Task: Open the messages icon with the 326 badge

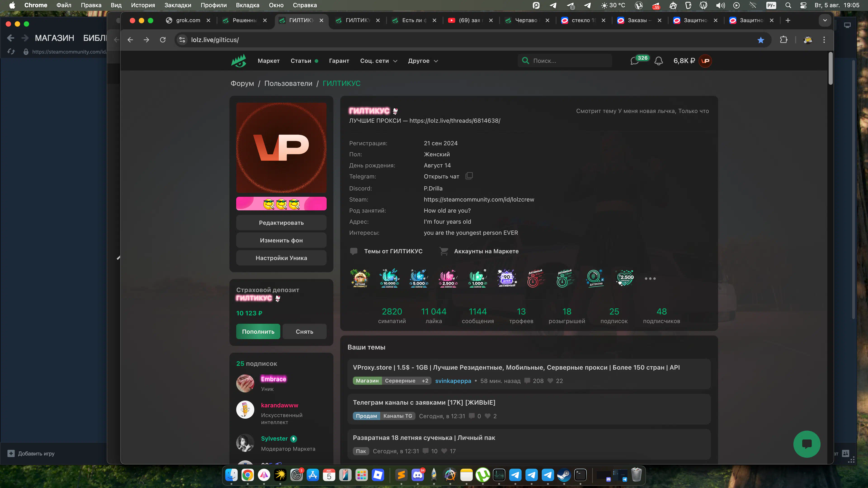Action: pos(635,61)
